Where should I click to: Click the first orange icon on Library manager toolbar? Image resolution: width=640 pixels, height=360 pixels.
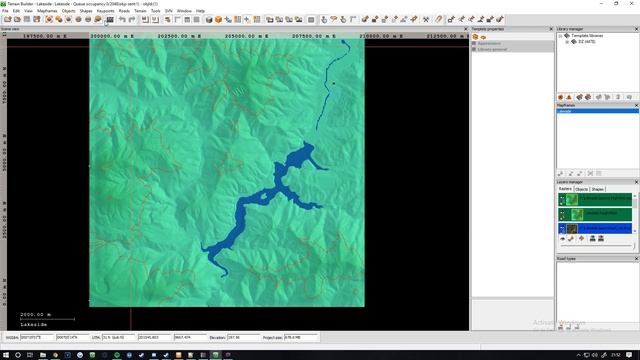pyautogui.click(x=561, y=97)
